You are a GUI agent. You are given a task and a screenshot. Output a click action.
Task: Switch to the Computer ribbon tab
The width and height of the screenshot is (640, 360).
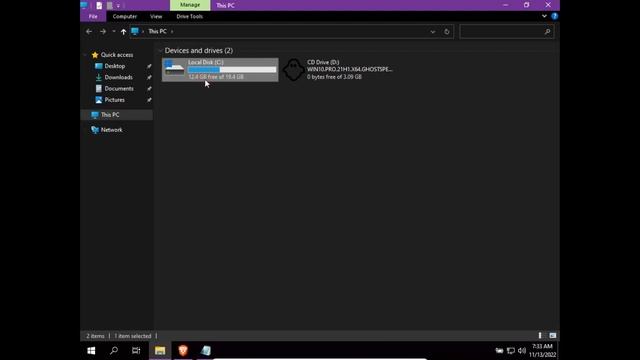coord(124,16)
